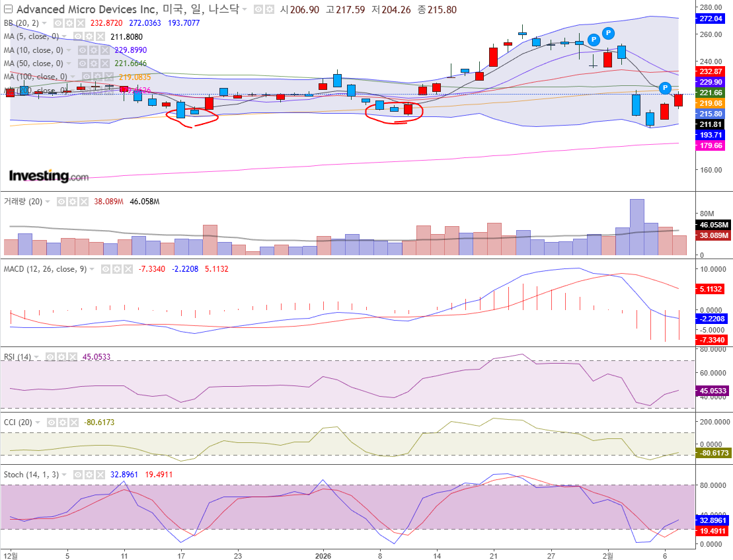Viewport: 733px width, 560px height.
Task: Click the CCI (20) indicator label
Action: point(19,422)
